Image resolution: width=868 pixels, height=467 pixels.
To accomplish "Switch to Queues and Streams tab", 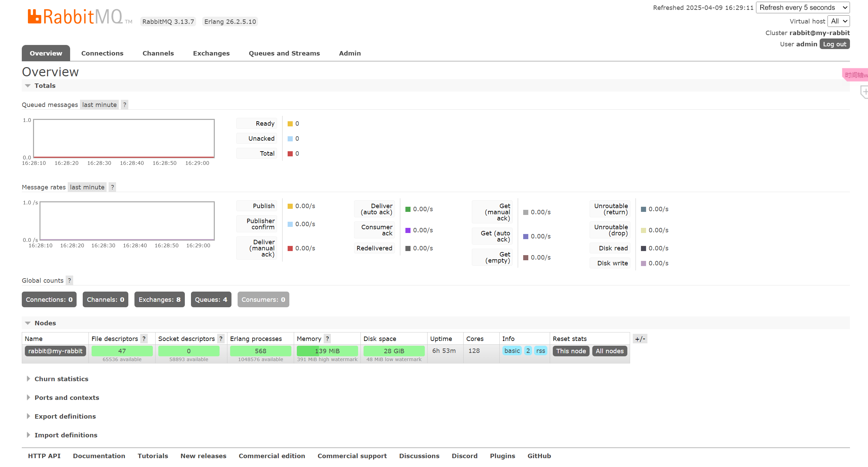I will 284,53.
